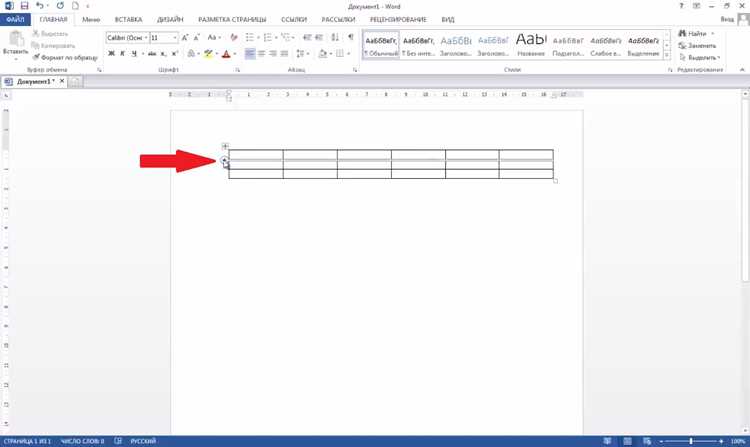Screen dimensions: 750x447
Task: Switch to the ДИЗАЙН tab
Action: coord(170,20)
